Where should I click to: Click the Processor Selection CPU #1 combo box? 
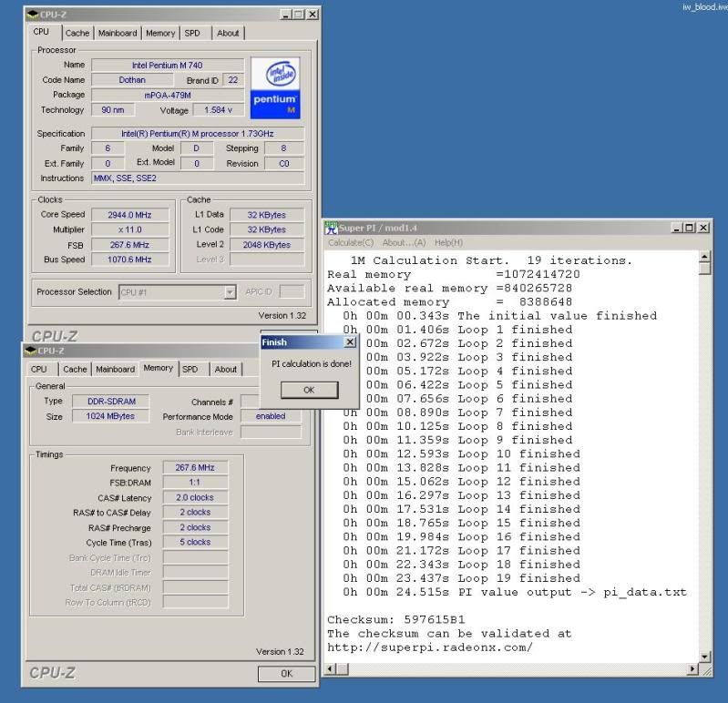(x=178, y=292)
